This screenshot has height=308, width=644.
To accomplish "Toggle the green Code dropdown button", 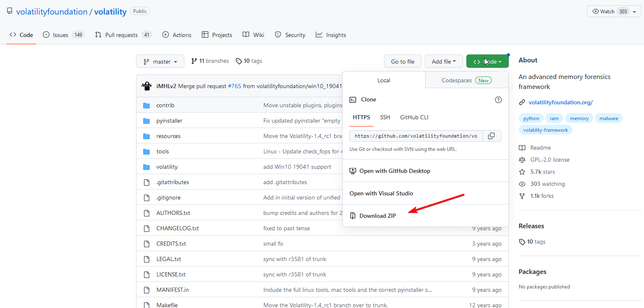I will (487, 62).
